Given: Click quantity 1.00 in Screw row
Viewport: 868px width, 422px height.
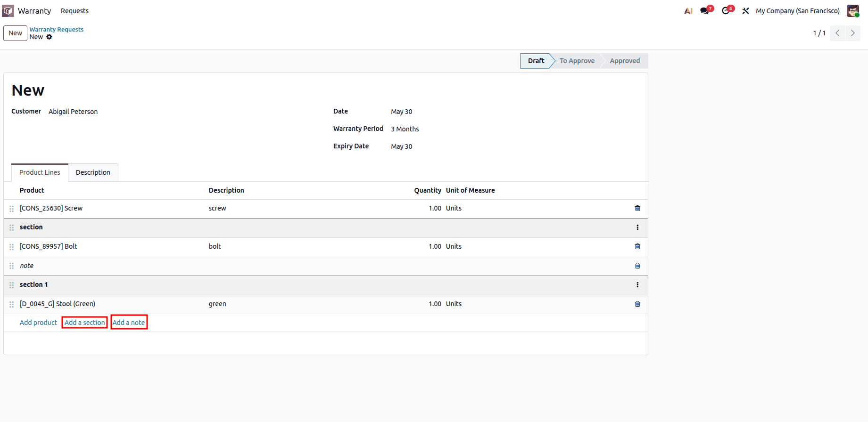Looking at the screenshot, I should coord(435,208).
